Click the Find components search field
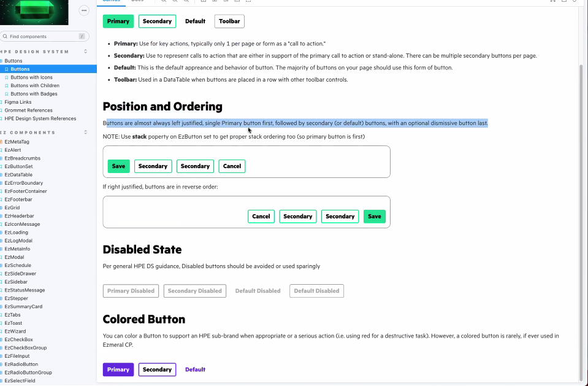Image resolution: width=588 pixels, height=386 pixels. [x=43, y=36]
